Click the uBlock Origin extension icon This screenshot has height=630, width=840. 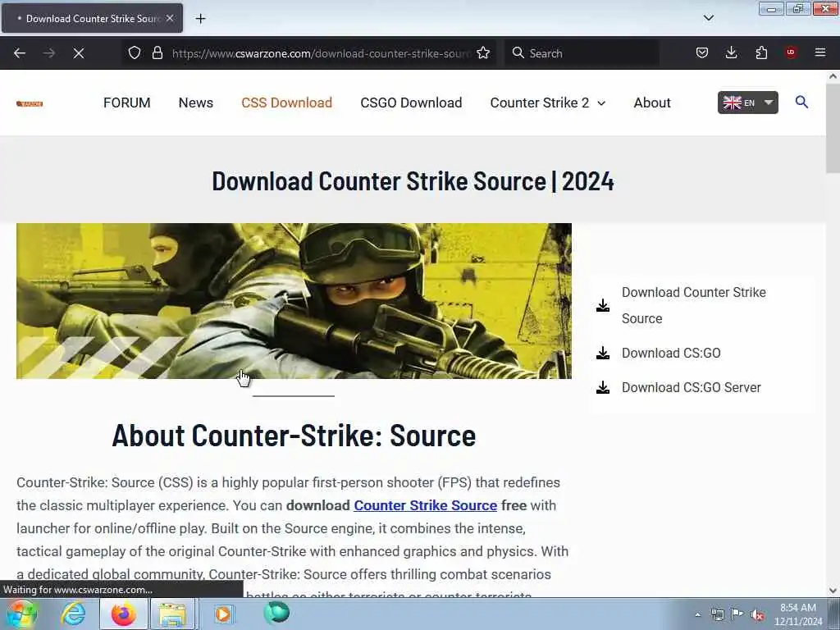(791, 52)
